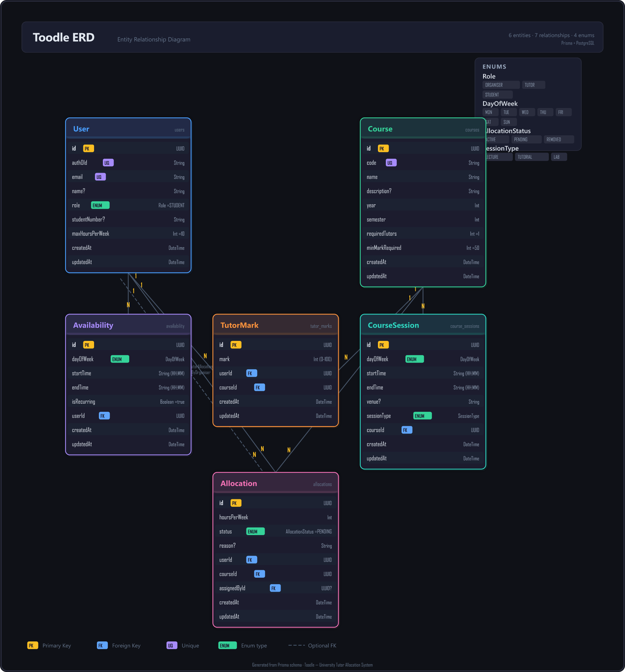
Task: Click the FK badge on Allocation assignedById row
Action: [275, 588]
